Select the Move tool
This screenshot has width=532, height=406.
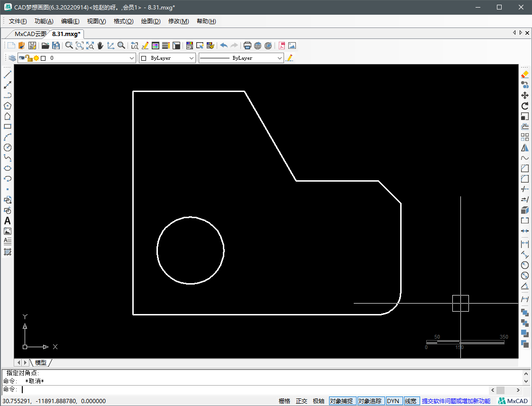coord(525,95)
